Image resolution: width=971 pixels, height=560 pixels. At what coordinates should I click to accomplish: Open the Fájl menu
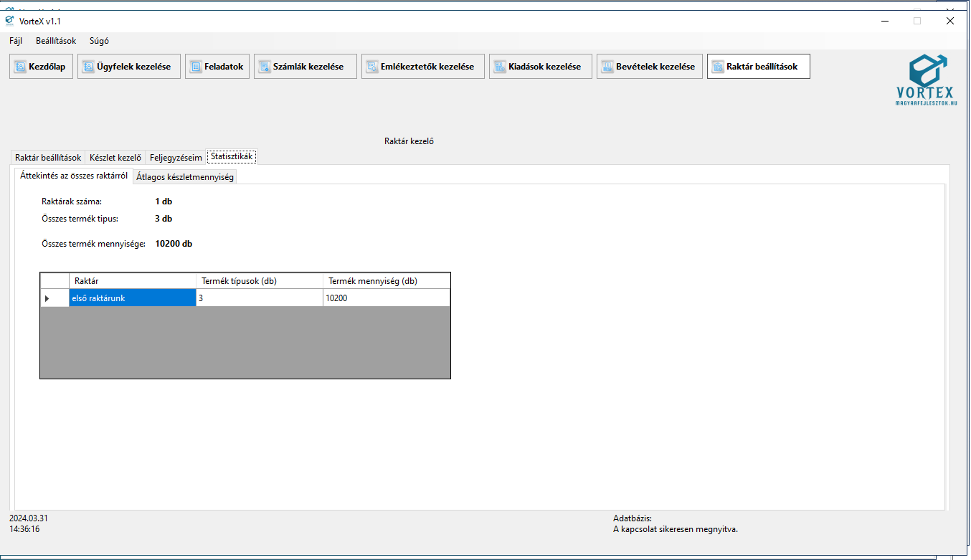coord(16,41)
